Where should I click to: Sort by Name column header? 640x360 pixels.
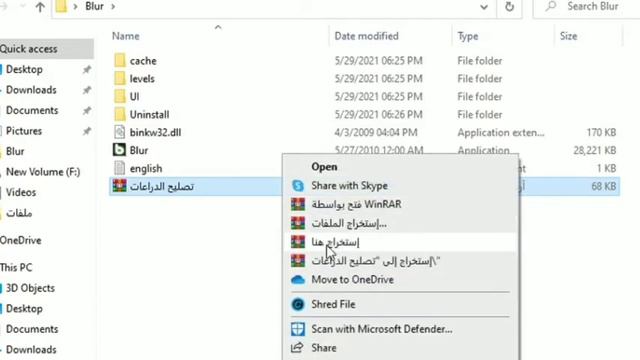coord(126,36)
